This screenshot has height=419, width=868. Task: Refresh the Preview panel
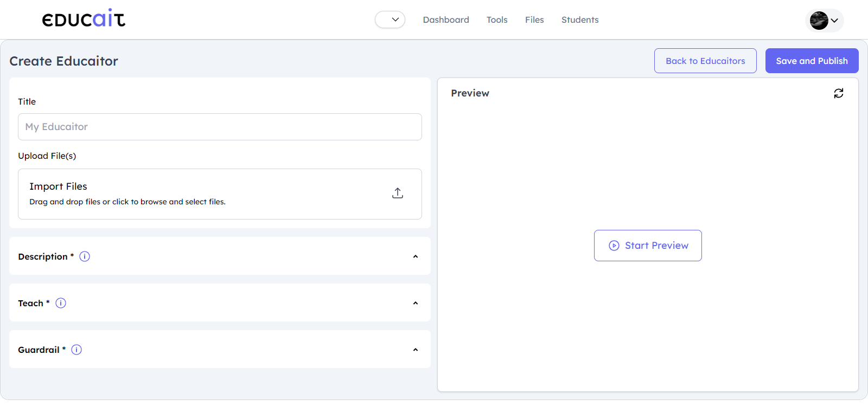tap(838, 93)
